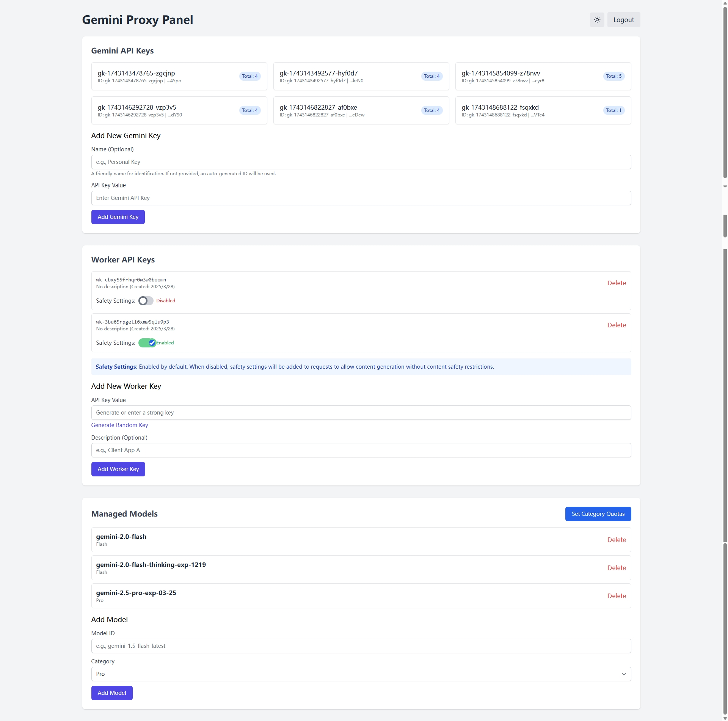Delete worker key wk-cbxy55frhqr0w3w0boomn
728x721 pixels.
[617, 283]
